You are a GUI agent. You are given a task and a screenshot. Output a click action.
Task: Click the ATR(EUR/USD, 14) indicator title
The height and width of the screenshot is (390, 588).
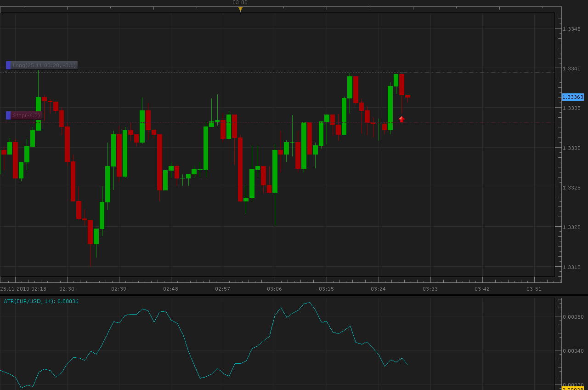(x=41, y=301)
